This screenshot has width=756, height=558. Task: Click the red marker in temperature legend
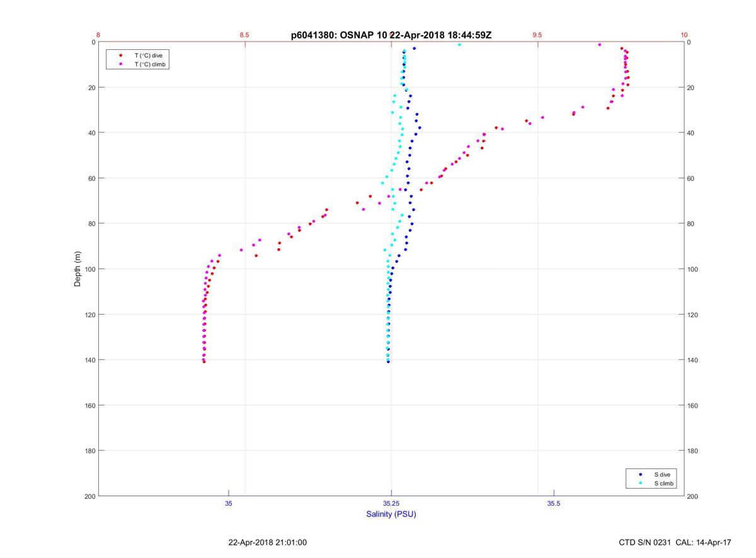click(x=121, y=55)
